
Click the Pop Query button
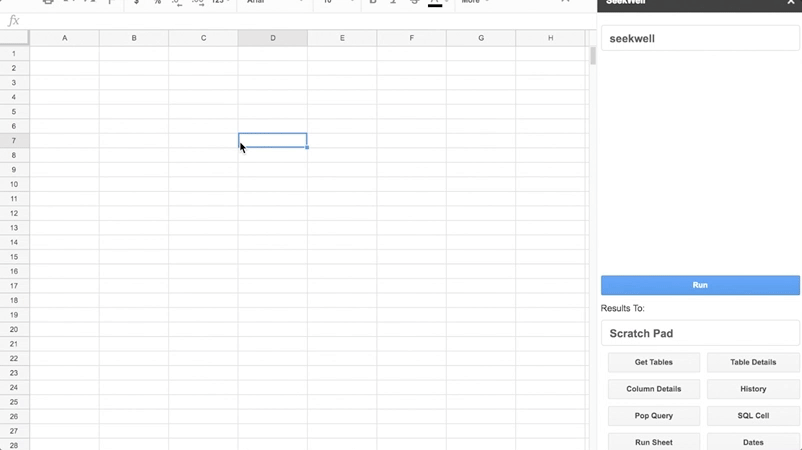click(x=654, y=416)
